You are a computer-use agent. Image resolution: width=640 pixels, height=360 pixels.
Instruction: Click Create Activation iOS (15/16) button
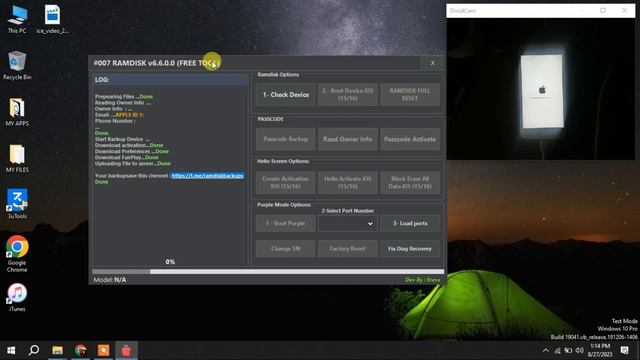point(286,182)
